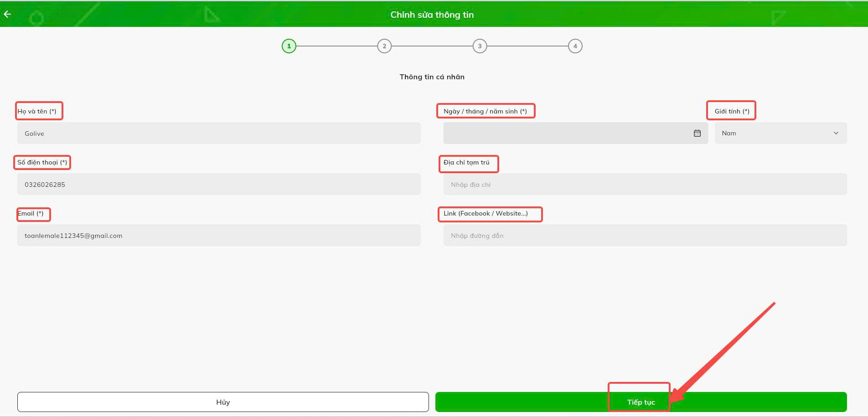Expand the Giới tính dropdown chevron
The height and width of the screenshot is (417, 868).
[x=836, y=133]
